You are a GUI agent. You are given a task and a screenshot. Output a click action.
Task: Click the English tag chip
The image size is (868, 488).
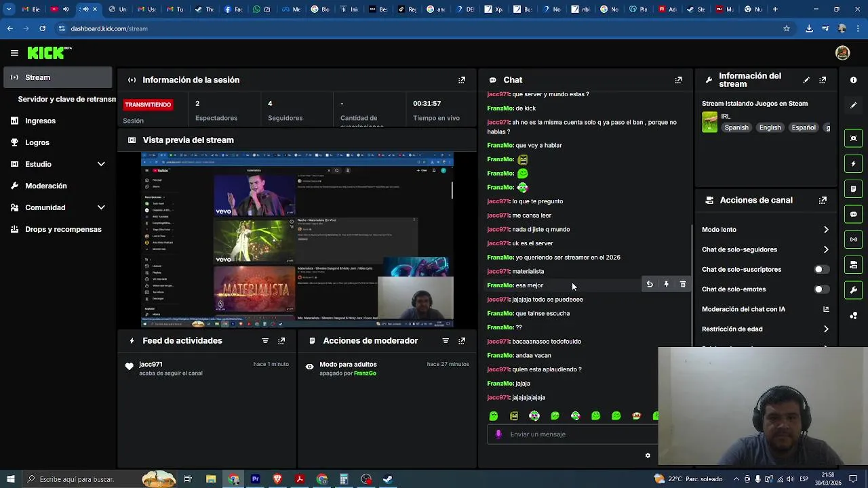pos(770,127)
